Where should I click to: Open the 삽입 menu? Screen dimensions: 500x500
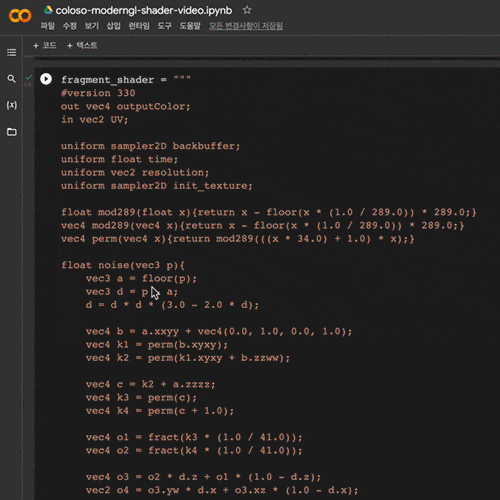(113, 26)
